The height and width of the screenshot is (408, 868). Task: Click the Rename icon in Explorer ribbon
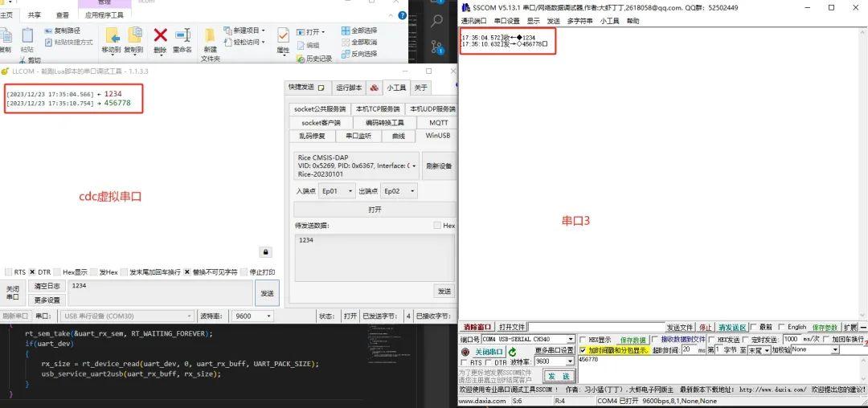182,35
